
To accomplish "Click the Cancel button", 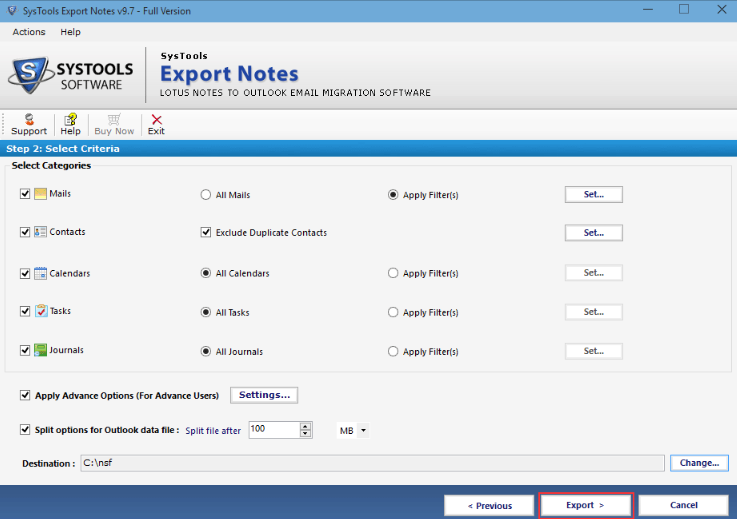I will click(x=683, y=505).
